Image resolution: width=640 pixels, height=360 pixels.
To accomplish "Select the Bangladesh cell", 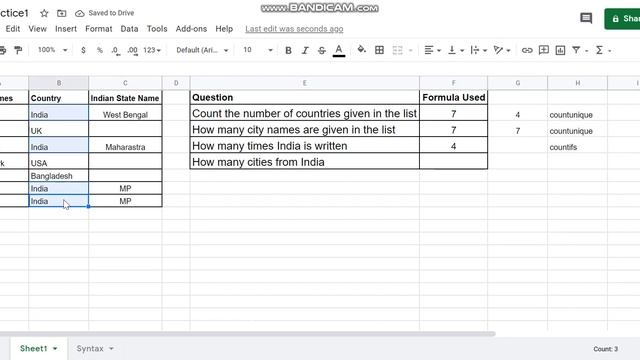I will pos(59,176).
